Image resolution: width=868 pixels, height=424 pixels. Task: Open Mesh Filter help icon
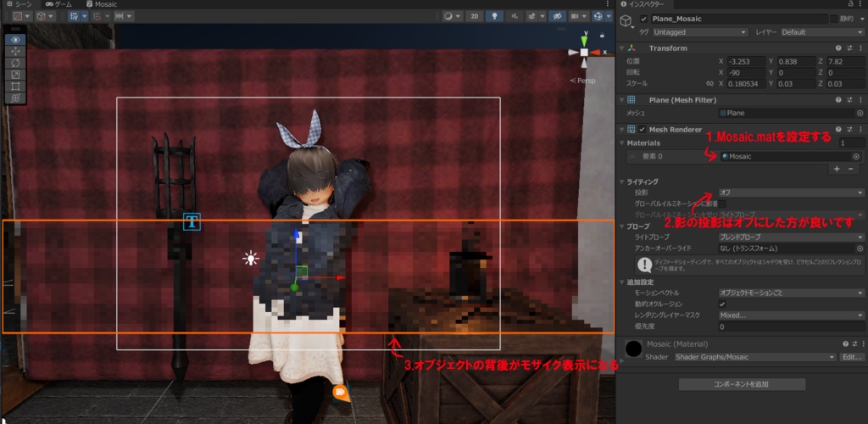[x=838, y=100]
